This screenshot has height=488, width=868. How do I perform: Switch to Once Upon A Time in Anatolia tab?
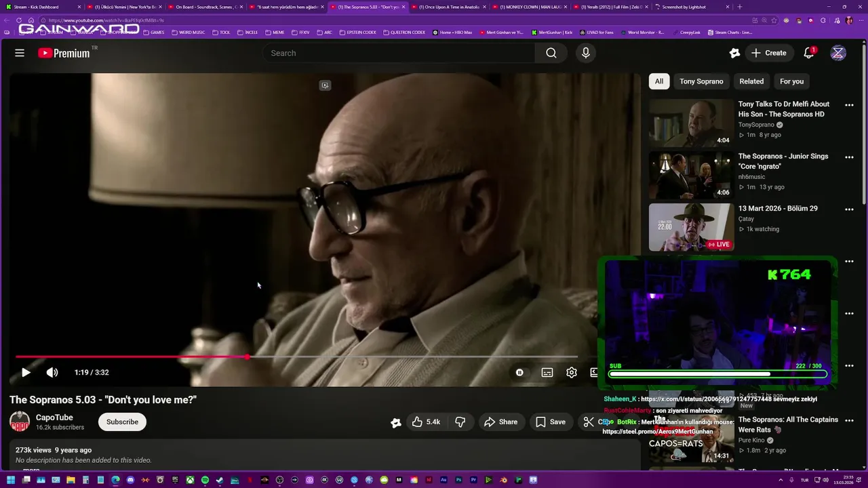click(x=449, y=7)
